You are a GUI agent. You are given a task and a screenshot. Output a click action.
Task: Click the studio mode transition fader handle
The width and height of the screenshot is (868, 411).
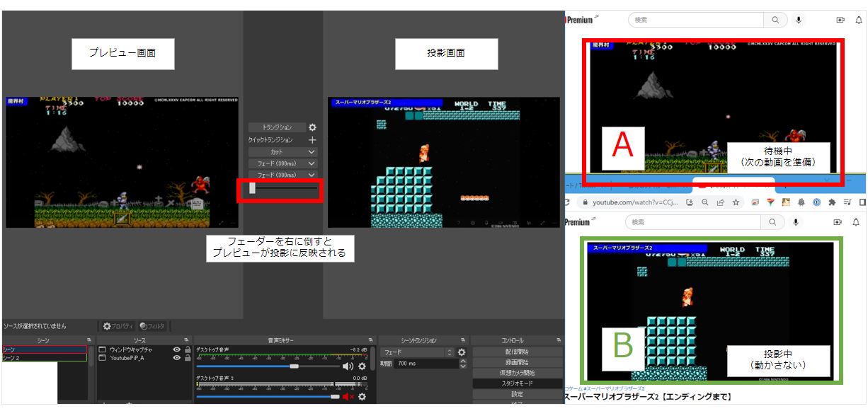252,189
